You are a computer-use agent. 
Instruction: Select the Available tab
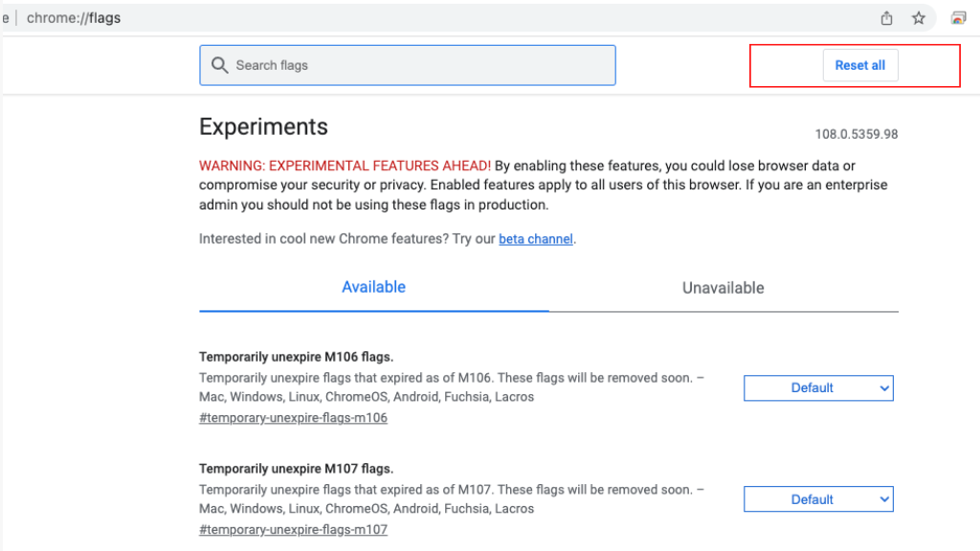click(x=373, y=287)
